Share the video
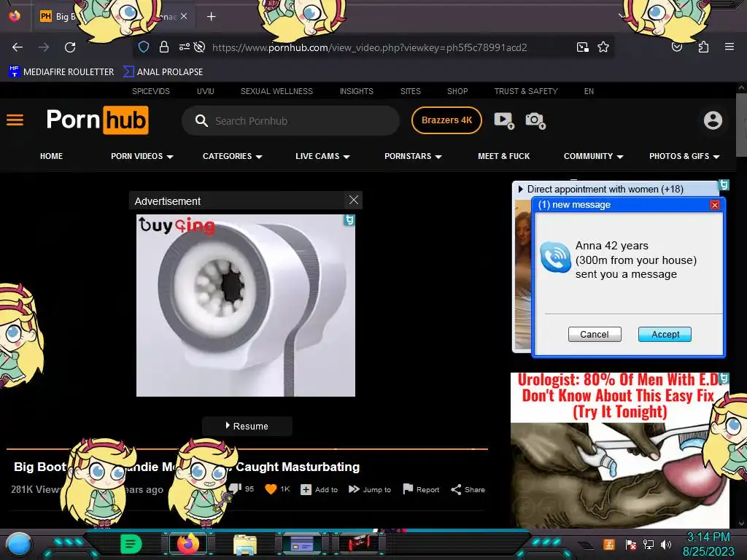The width and height of the screenshot is (747, 560). click(x=468, y=489)
